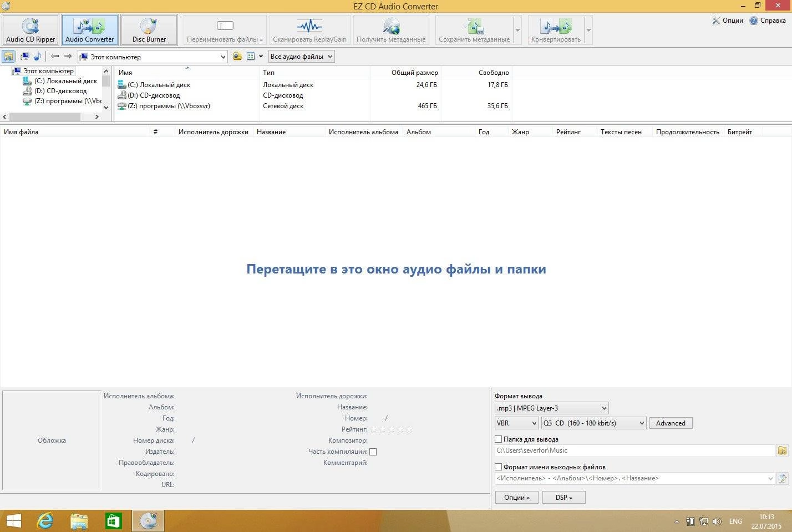The height and width of the screenshot is (532, 792).
Task: Open File Explorer from taskbar
Action: pos(79,521)
